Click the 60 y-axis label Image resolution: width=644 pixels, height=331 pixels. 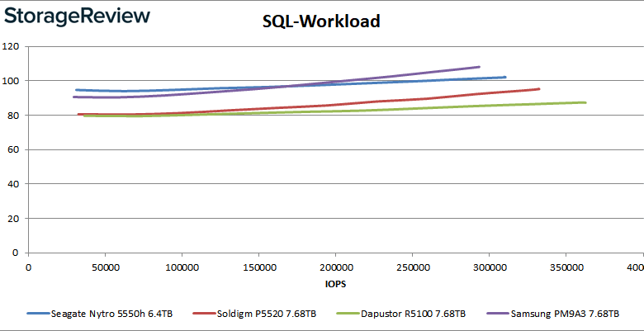point(12,150)
